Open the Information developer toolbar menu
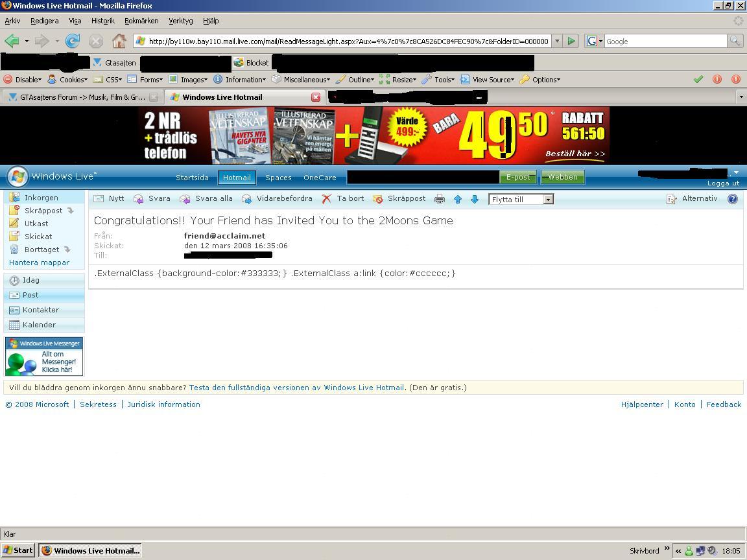This screenshot has height=560, width=747. coord(240,80)
